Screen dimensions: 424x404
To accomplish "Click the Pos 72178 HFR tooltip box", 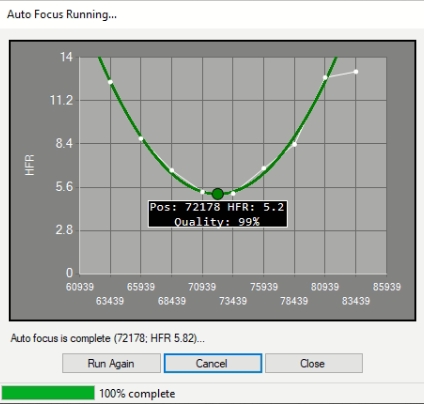I will [218, 214].
